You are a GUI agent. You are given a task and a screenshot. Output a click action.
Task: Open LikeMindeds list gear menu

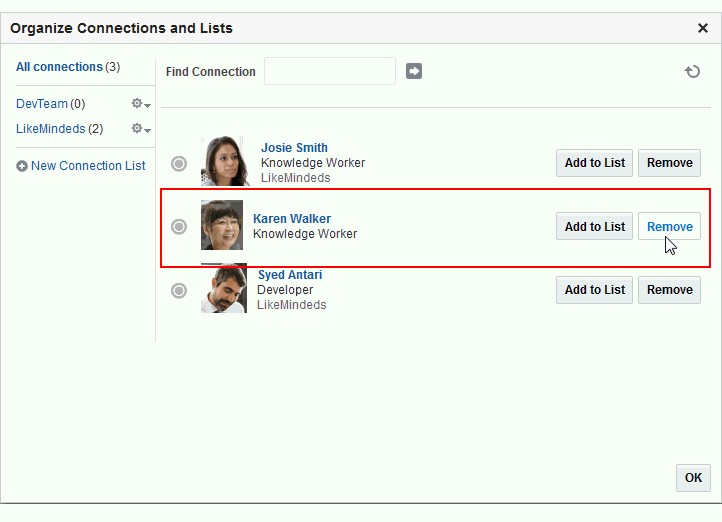(x=141, y=129)
